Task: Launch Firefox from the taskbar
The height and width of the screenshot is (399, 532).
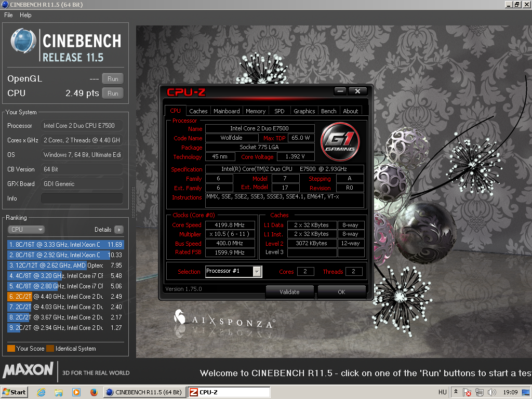Action: [x=94, y=392]
